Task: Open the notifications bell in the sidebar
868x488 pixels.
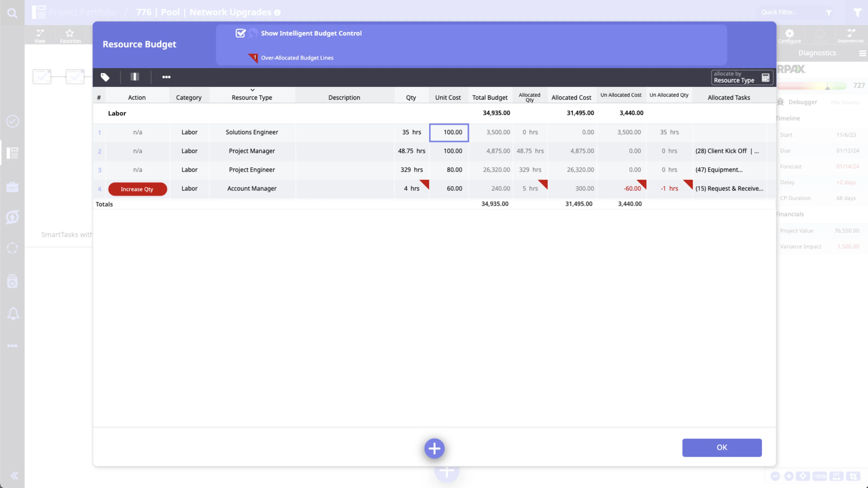Action: point(13,314)
